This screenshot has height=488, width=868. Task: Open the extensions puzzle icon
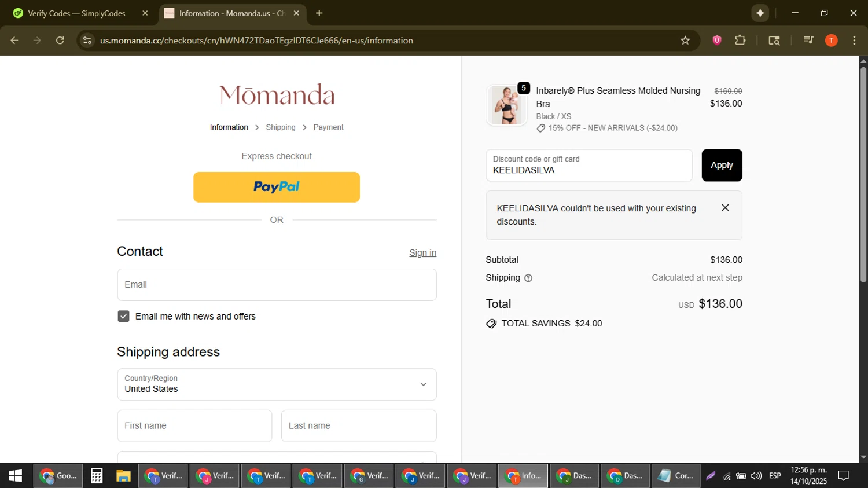click(740, 41)
